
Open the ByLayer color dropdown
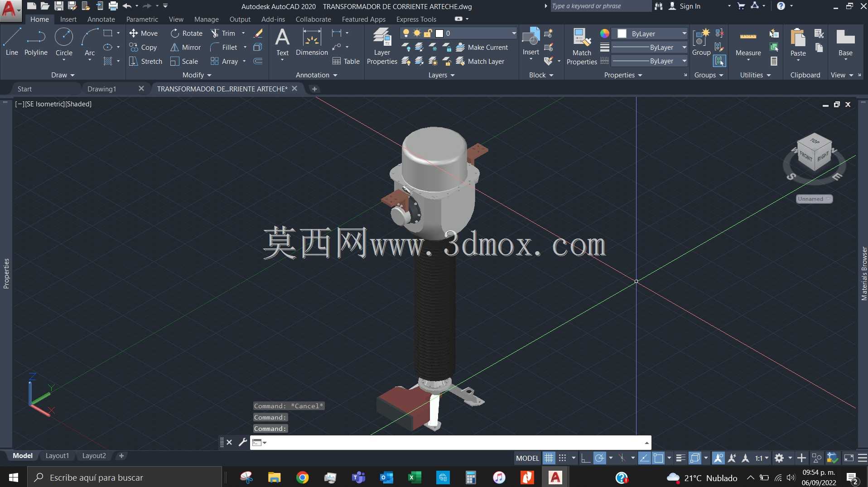[x=684, y=33]
